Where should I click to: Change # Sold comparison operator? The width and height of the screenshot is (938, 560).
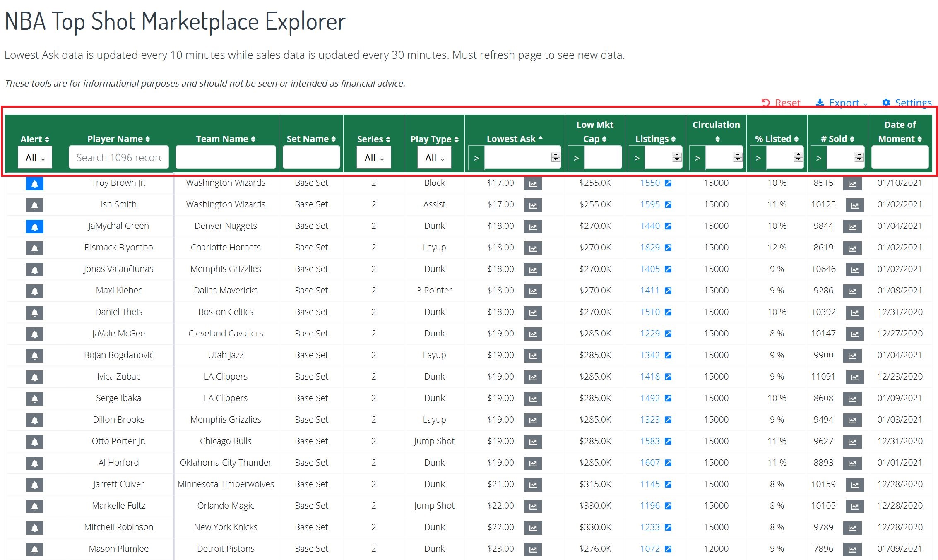818,158
